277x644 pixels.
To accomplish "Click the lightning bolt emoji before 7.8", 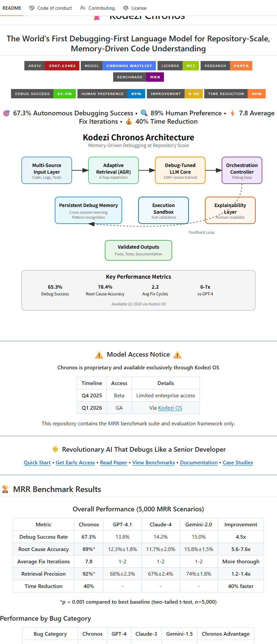I will [x=232, y=113].
